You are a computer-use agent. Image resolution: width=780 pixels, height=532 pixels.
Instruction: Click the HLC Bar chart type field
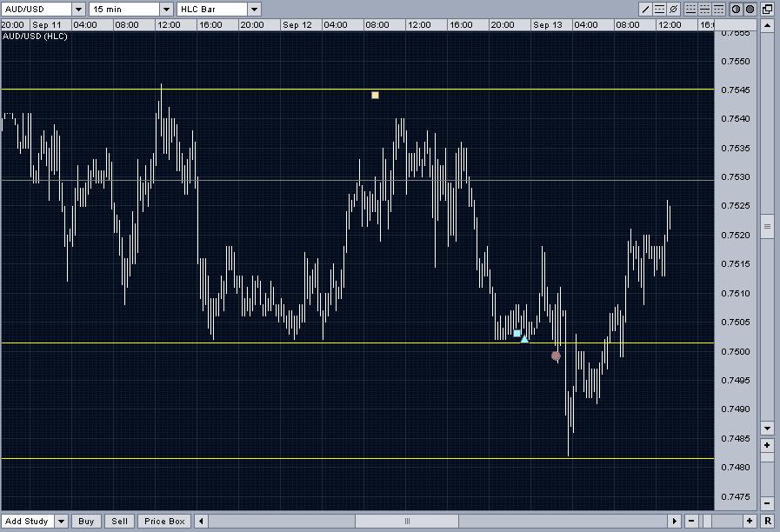coord(212,9)
